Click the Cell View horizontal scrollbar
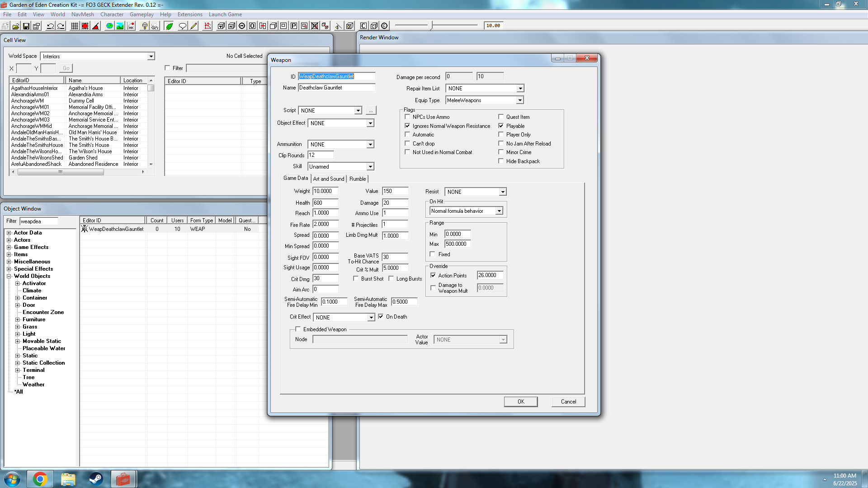 pos(79,172)
